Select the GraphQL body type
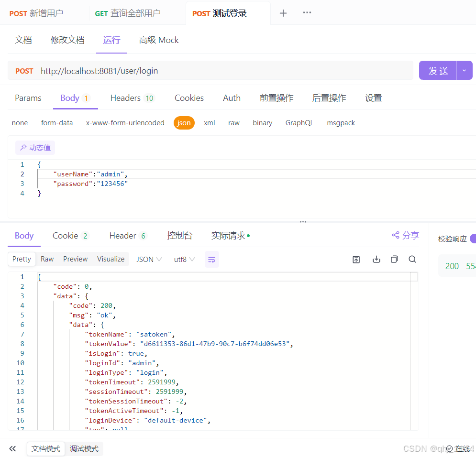476x457 pixels. [x=299, y=123]
